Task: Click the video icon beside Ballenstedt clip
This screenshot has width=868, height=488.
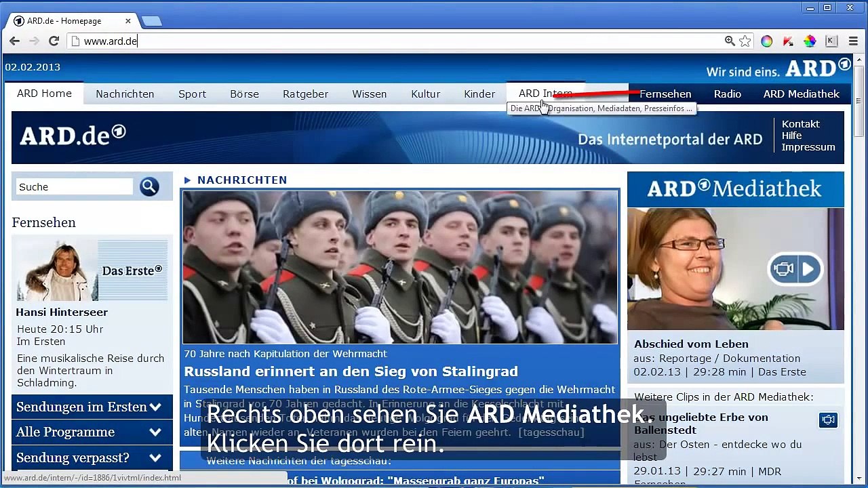Action: pyautogui.click(x=828, y=420)
